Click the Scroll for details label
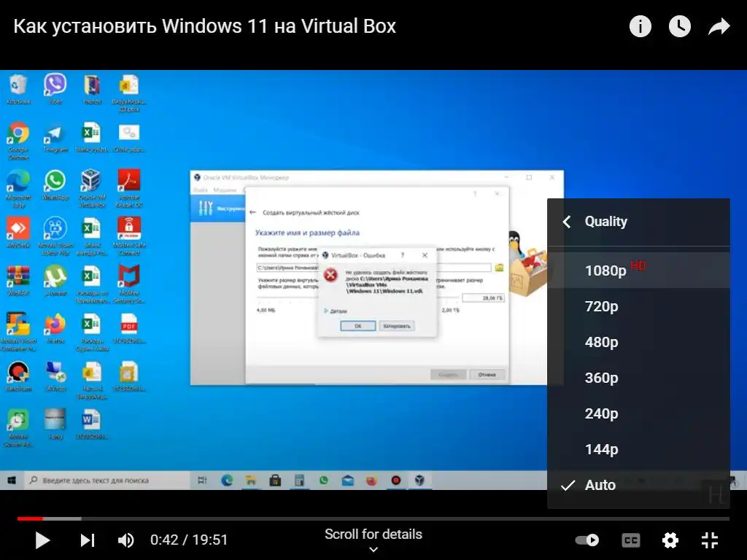This screenshot has width=747, height=560. pyautogui.click(x=373, y=534)
